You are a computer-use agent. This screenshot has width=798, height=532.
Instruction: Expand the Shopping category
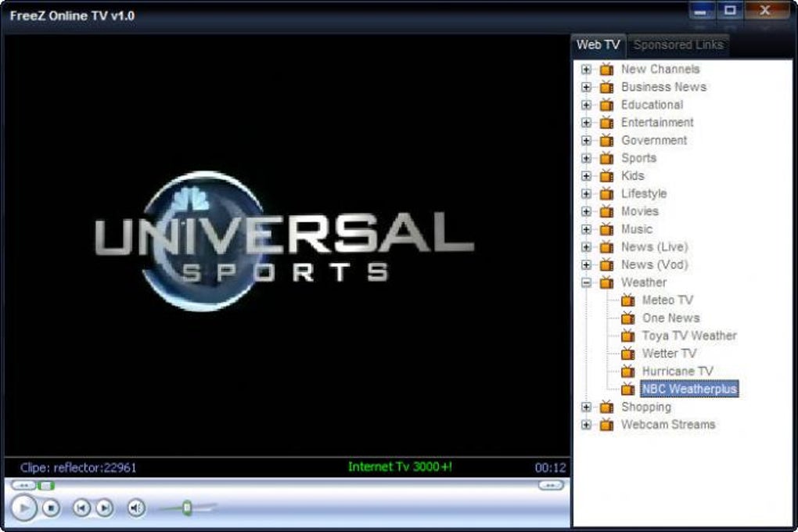(x=586, y=408)
